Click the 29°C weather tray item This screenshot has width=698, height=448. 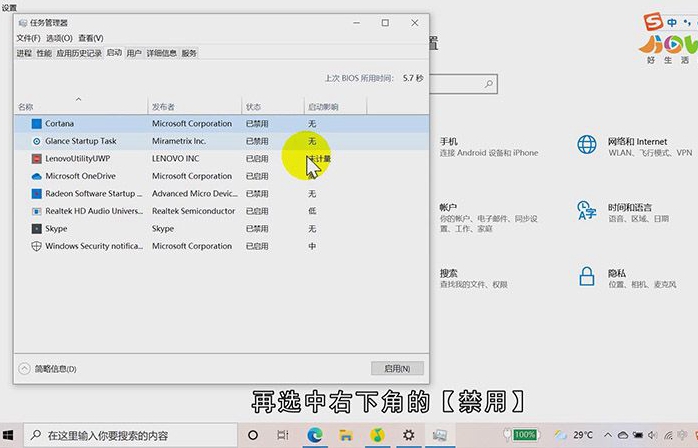point(573,435)
